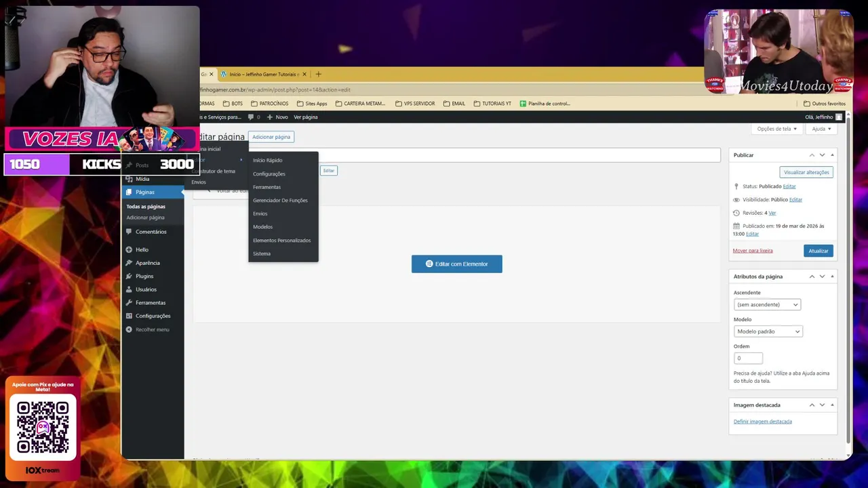
Task: Close the Início – Jeffinho Gamer tab
Action: pyautogui.click(x=304, y=74)
